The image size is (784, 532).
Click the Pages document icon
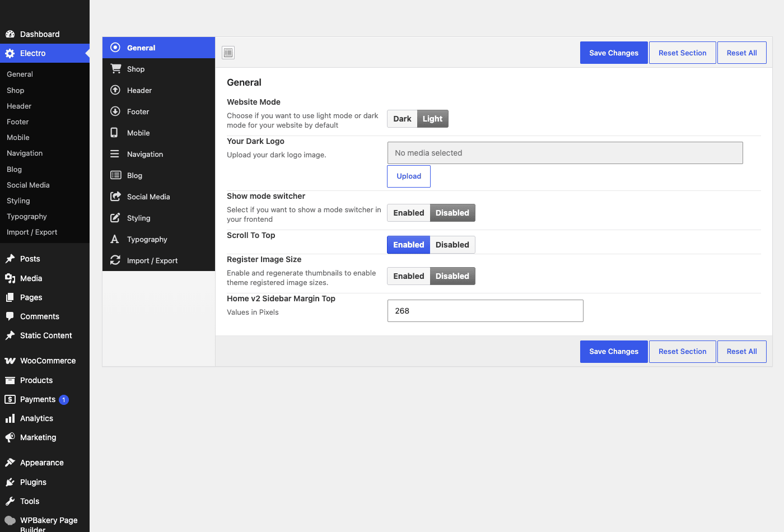[10, 297]
